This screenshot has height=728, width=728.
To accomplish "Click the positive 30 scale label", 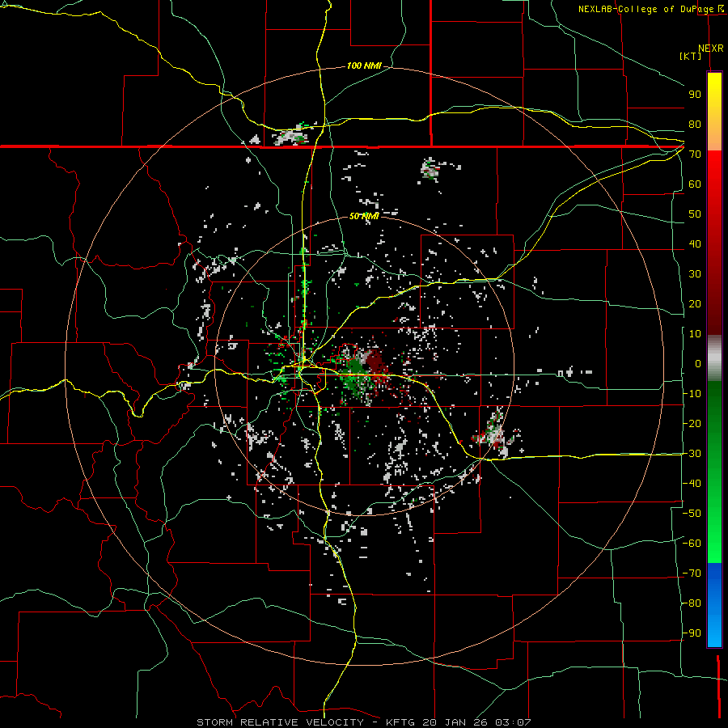I will [695, 274].
